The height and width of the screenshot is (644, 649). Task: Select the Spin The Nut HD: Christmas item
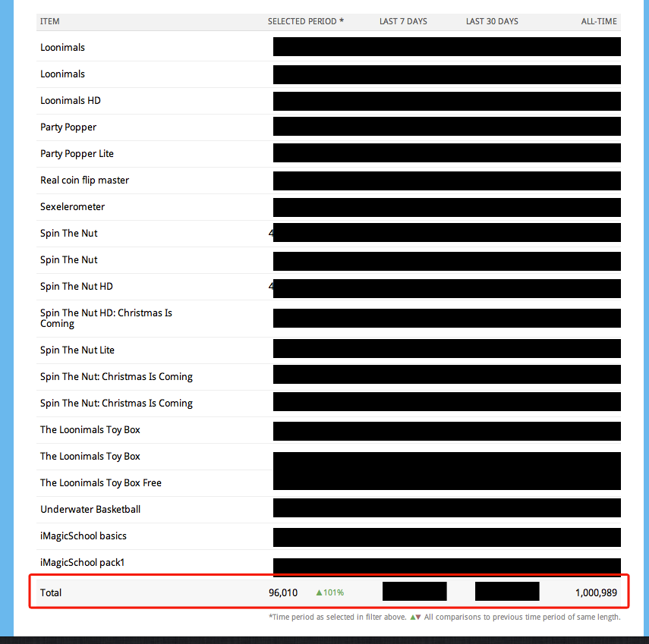[106, 318]
